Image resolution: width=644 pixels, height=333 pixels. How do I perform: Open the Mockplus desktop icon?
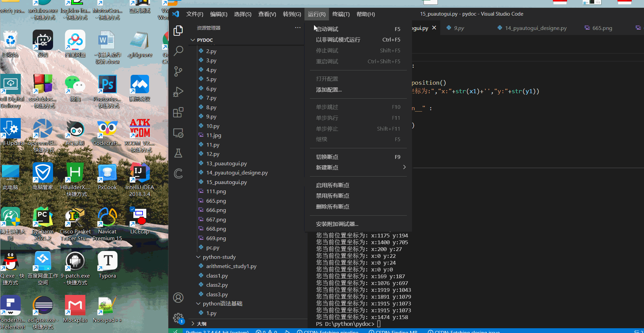click(75, 309)
